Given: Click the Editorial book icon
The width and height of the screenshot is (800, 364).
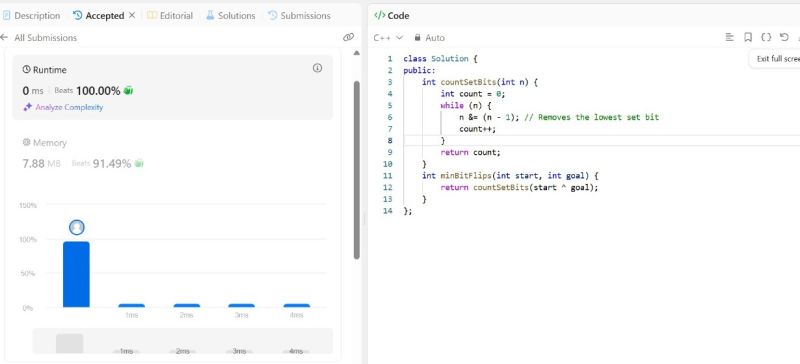Looking at the screenshot, I should tap(152, 15).
